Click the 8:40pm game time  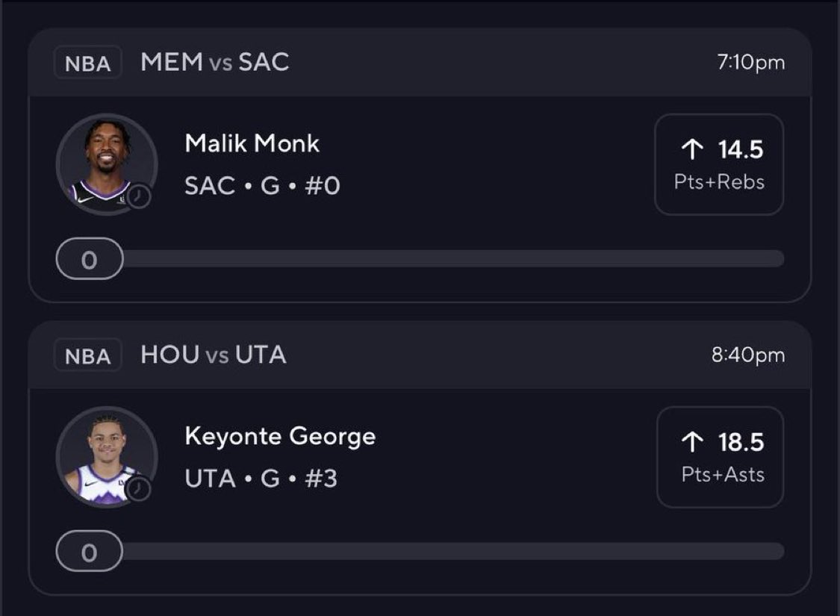coord(748,355)
